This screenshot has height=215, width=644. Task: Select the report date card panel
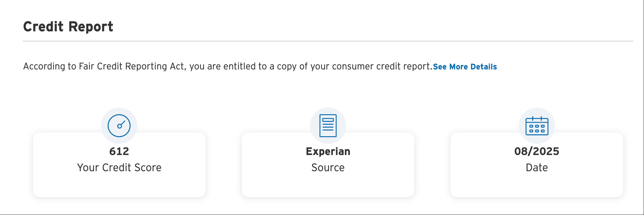[x=537, y=165]
